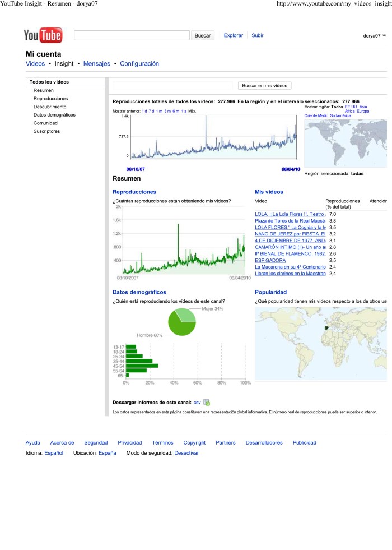Go to the Configuración tab
Viewport: 392px width, 550px height.
(139, 64)
